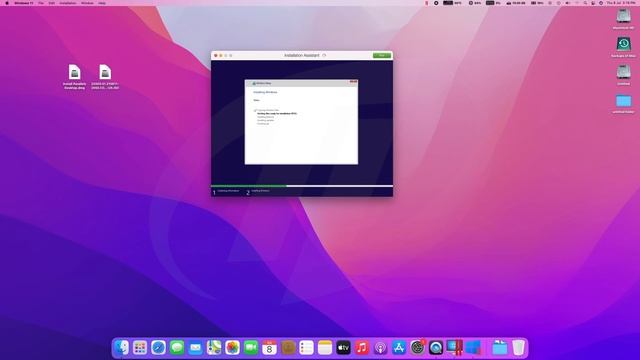The image size is (640, 360).
Task: Open Finder from the Dock
Action: click(x=122, y=348)
